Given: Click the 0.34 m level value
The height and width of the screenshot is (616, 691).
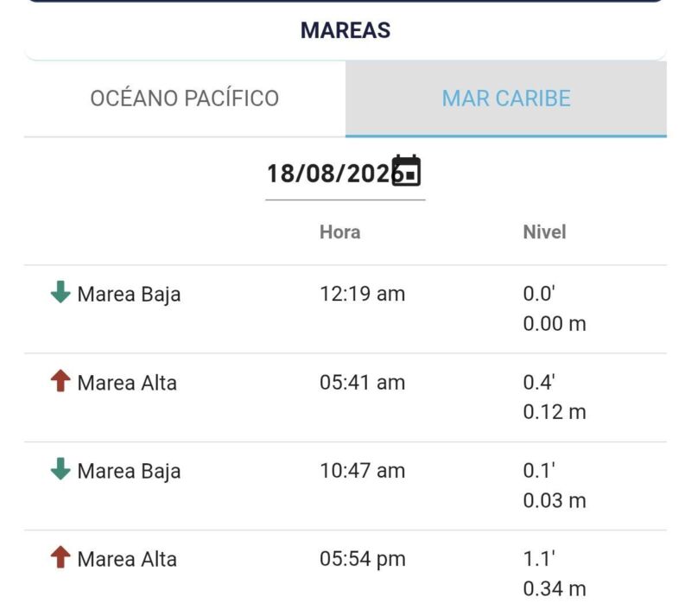Looking at the screenshot, I should (x=555, y=589).
